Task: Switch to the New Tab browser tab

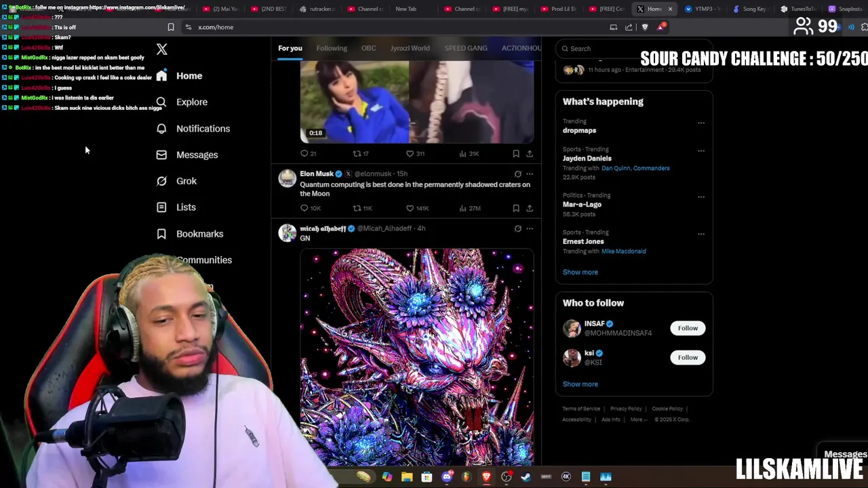Action: click(406, 9)
